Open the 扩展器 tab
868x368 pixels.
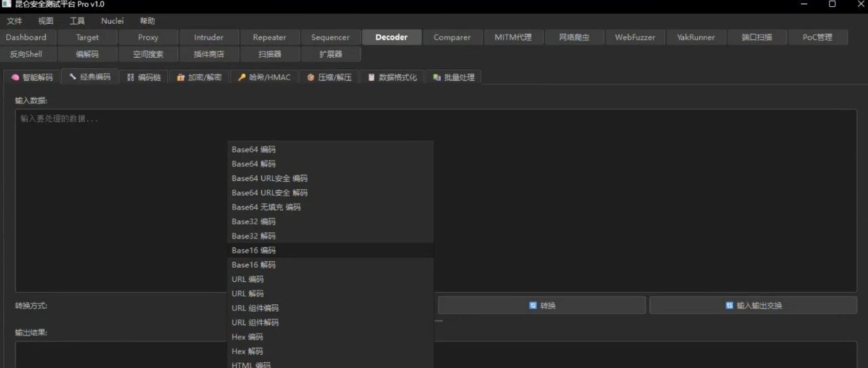pyautogui.click(x=331, y=54)
